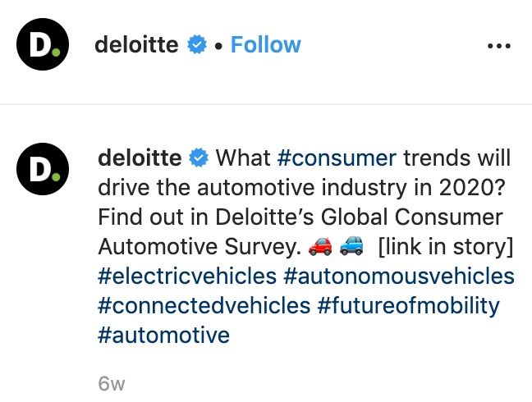Click the "[link in story]" text
The image size is (532, 402).
(445, 246)
